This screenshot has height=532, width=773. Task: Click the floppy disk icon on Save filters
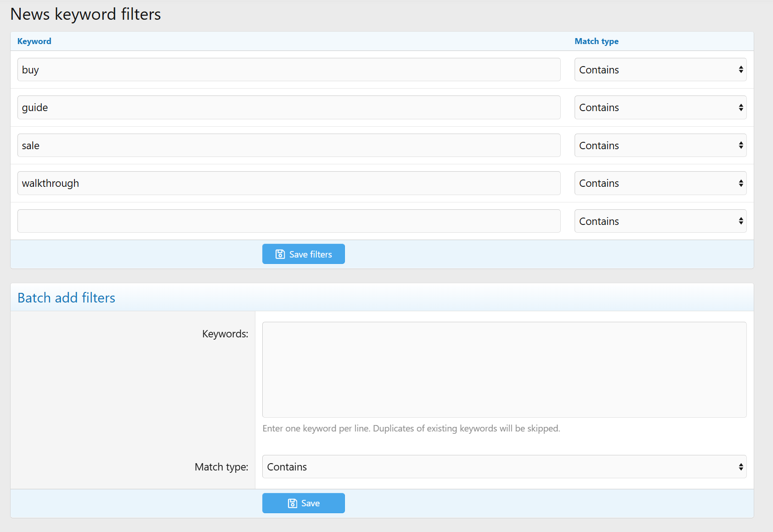[x=280, y=254]
